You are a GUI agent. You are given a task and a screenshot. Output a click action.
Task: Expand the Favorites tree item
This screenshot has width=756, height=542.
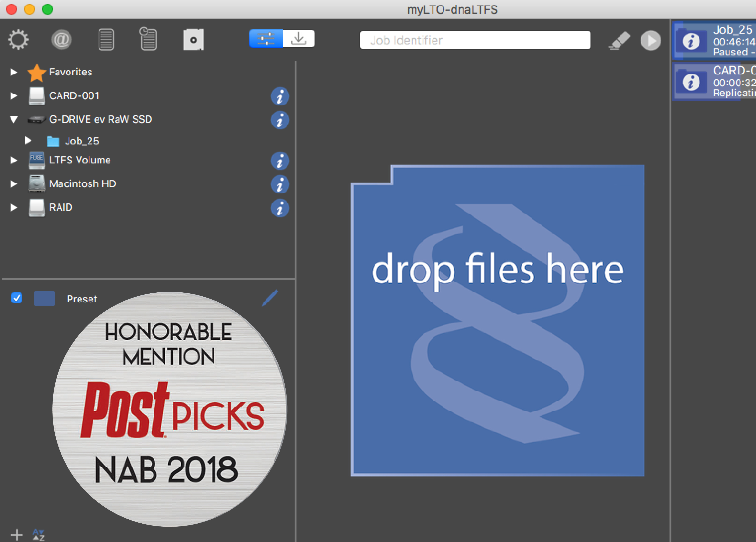(x=13, y=72)
